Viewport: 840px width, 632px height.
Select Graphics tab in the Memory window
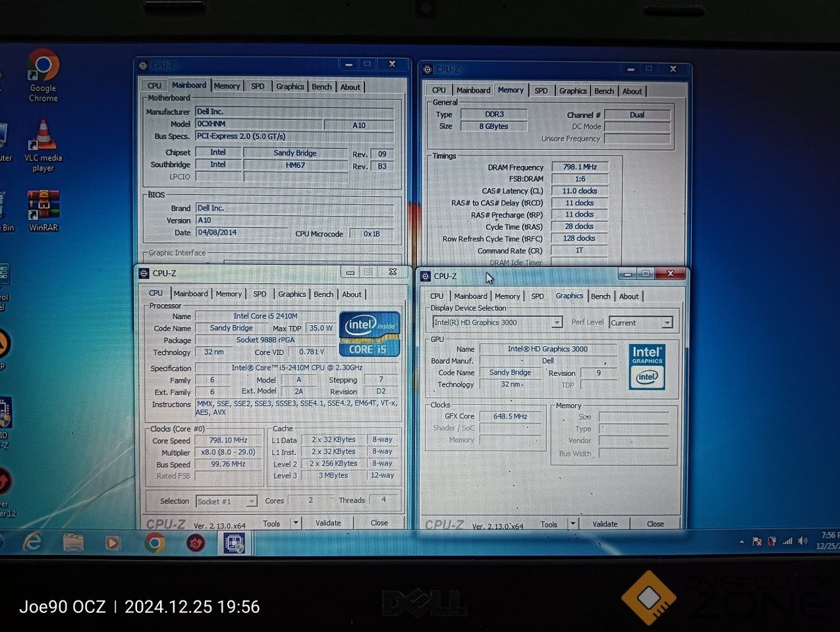pyautogui.click(x=573, y=91)
